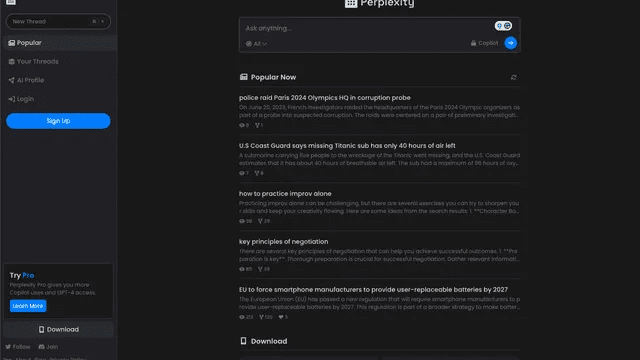Click the phone icon beside Download heading
The image size is (640, 360).
243,341
